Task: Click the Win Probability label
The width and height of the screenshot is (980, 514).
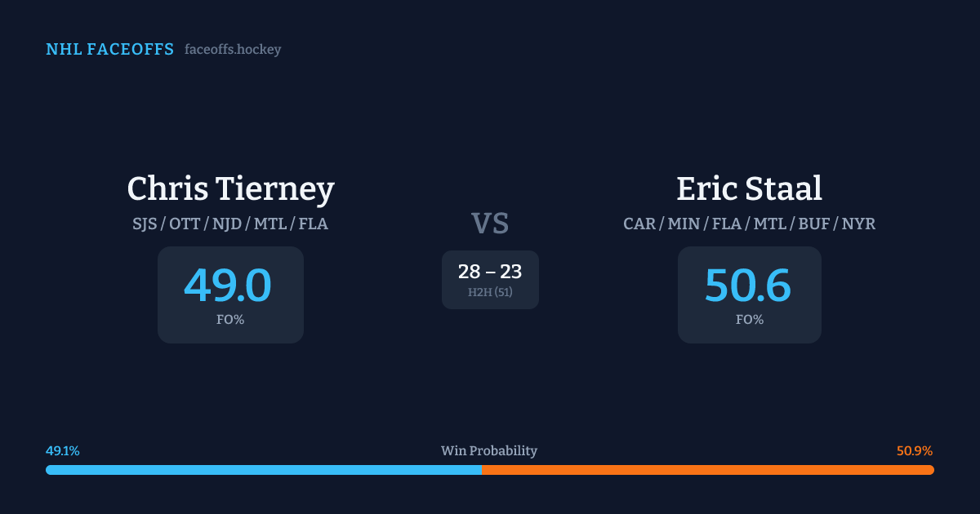Action: click(x=489, y=451)
